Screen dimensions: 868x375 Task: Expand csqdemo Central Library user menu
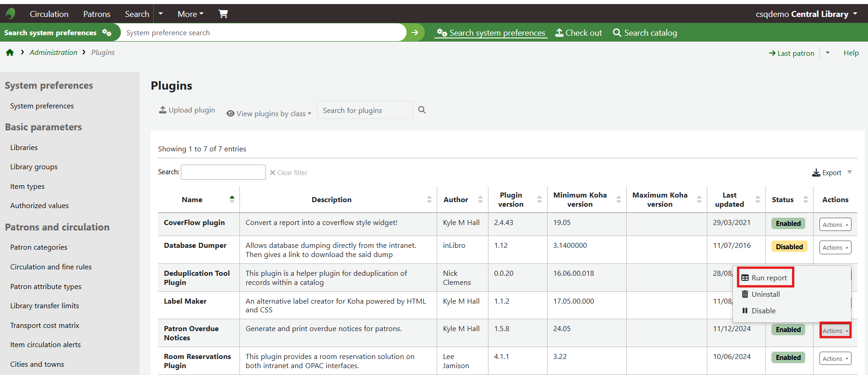[807, 14]
